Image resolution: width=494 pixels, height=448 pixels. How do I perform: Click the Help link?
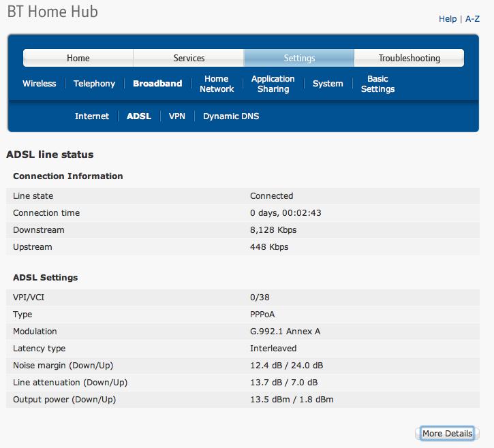click(x=448, y=19)
